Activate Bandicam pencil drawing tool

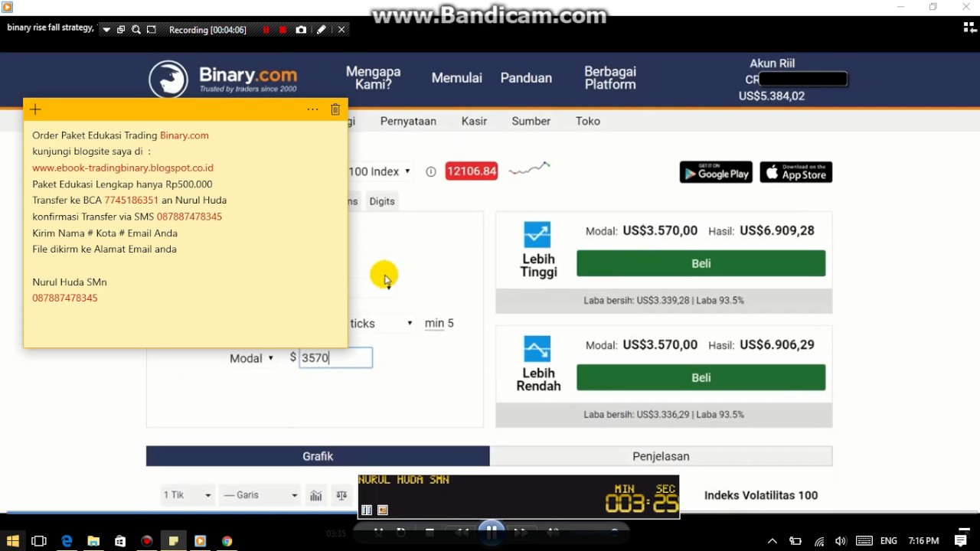tap(321, 30)
